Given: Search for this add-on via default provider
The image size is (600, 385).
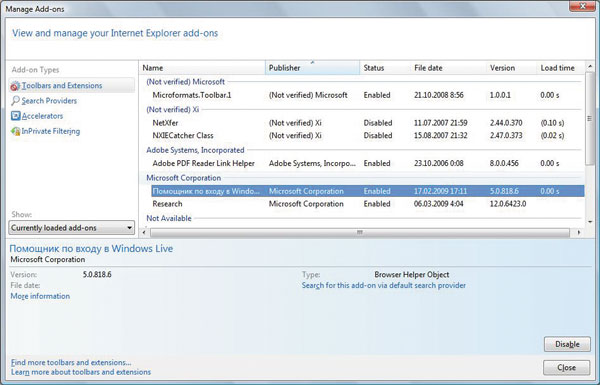Looking at the screenshot, I should tap(384, 285).
